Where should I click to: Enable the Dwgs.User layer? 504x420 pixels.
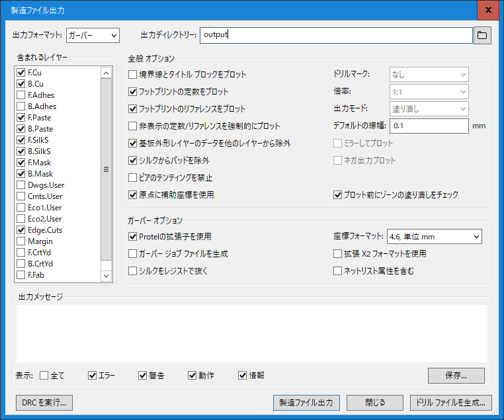pyautogui.click(x=21, y=185)
